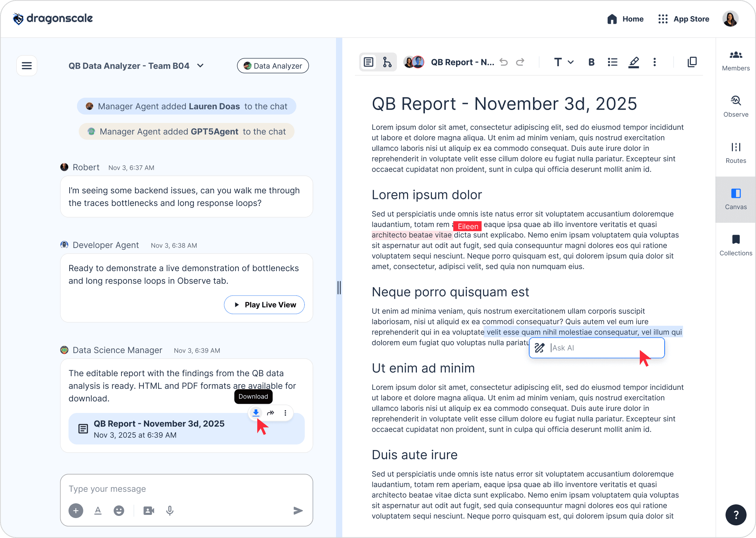
Task: Click the microphone icon in message box
Action: click(x=170, y=511)
